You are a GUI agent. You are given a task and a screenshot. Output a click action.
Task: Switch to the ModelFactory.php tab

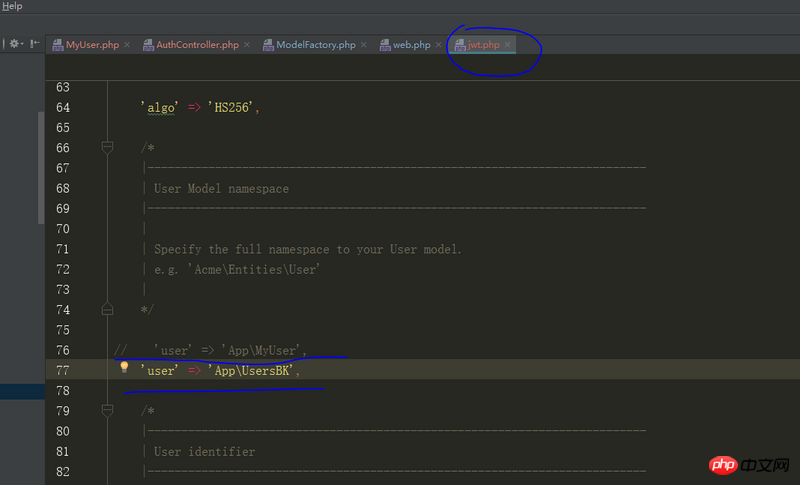pos(316,45)
